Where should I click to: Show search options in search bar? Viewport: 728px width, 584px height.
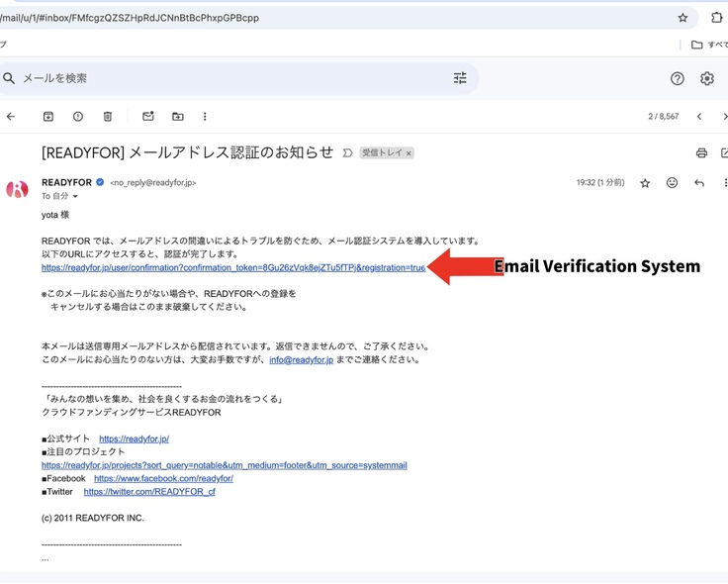[x=460, y=78]
